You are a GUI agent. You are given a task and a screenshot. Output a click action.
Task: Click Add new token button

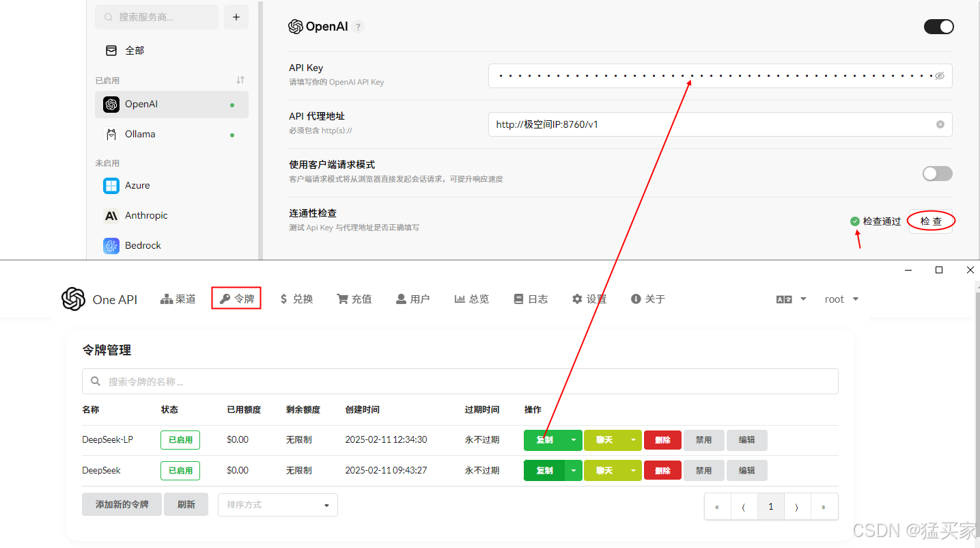click(x=122, y=504)
